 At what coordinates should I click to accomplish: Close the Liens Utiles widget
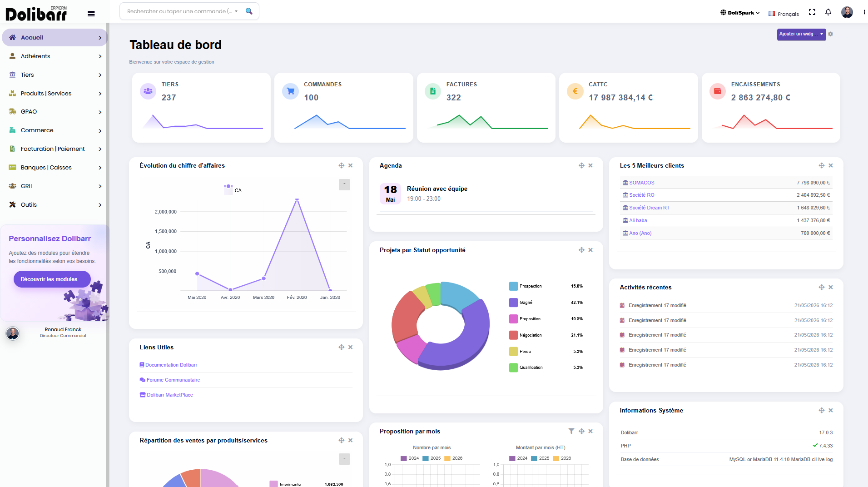[351, 347]
